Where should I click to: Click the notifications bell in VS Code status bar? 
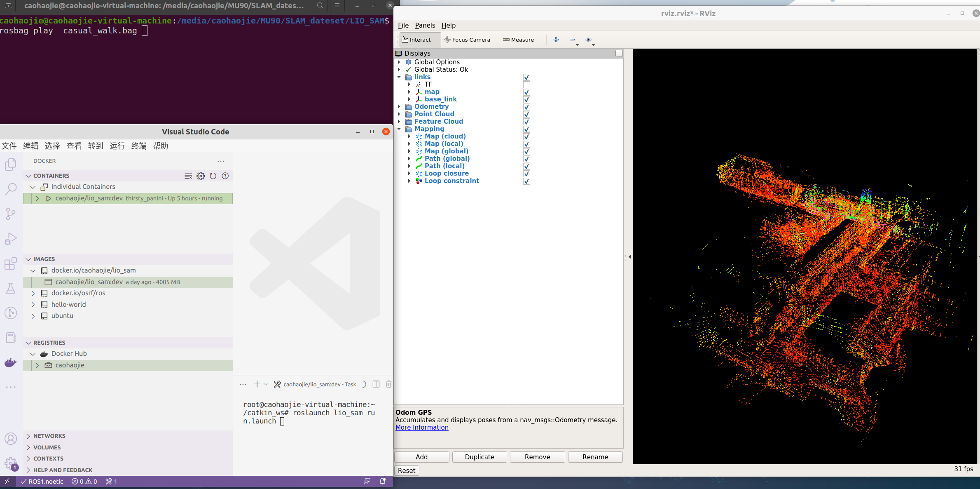tap(383, 481)
